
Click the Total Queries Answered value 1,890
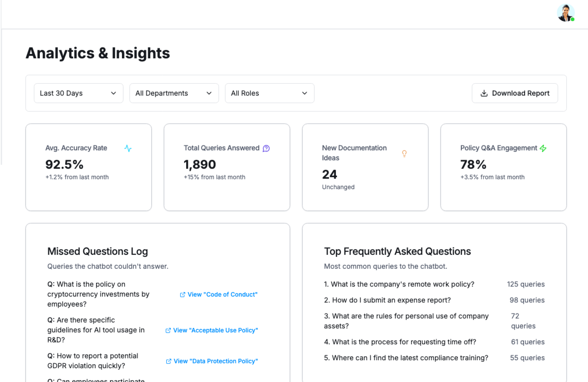point(200,165)
